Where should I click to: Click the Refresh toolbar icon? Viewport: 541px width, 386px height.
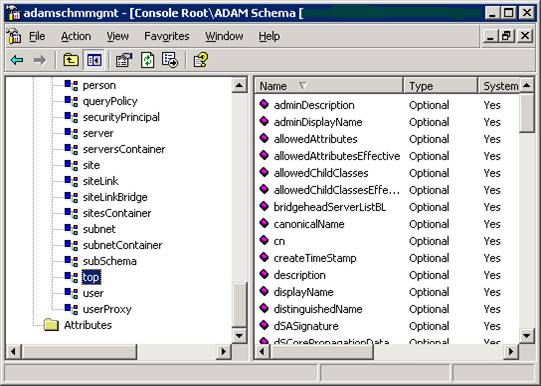[148, 60]
